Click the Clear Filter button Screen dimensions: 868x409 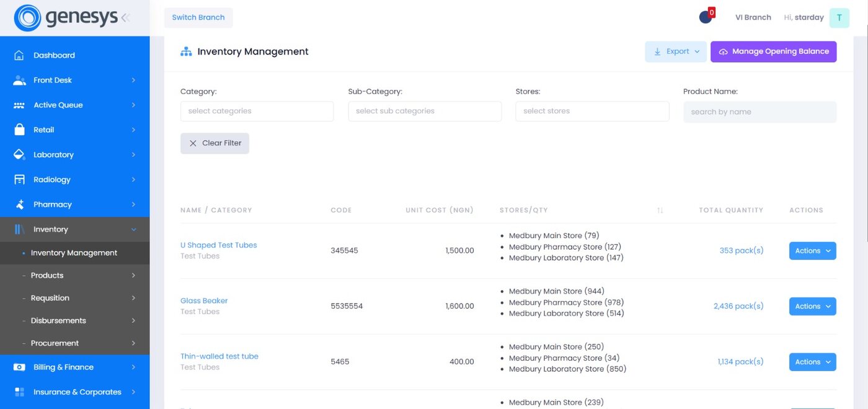coord(215,143)
